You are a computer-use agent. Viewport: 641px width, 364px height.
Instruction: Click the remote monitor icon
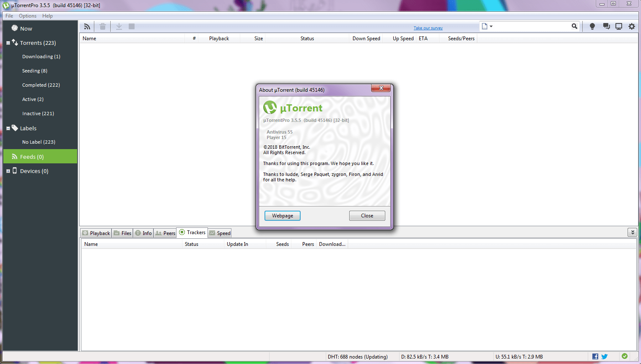(619, 26)
